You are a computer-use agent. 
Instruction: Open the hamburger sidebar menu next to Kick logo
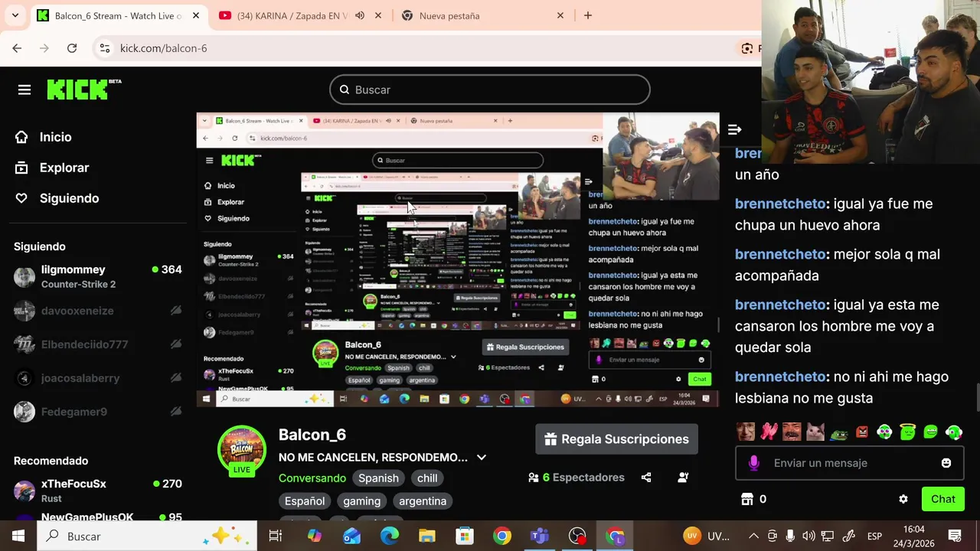click(x=24, y=90)
